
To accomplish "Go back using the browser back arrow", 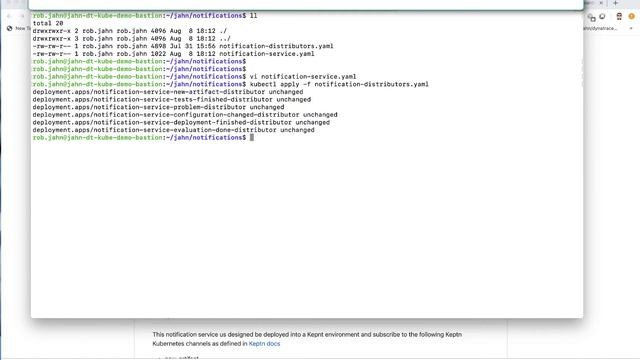I will pos(9,16).
